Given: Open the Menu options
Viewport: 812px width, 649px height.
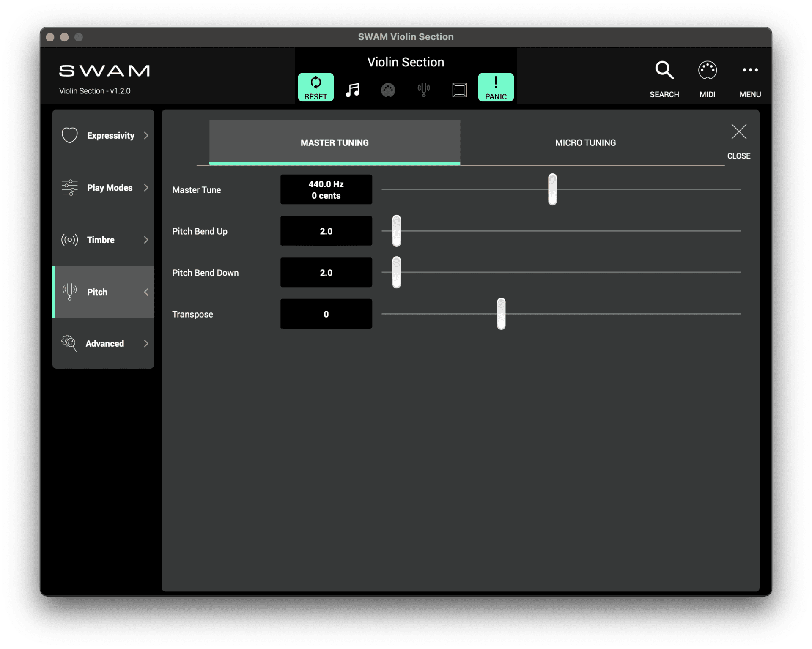Looking at the screenshot, I should (x=751, y=78).
